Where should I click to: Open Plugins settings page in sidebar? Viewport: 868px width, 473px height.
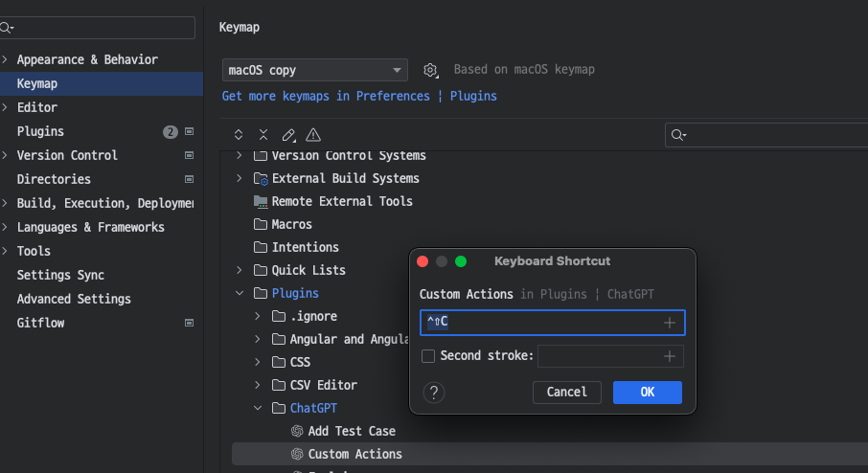[40, 132]
